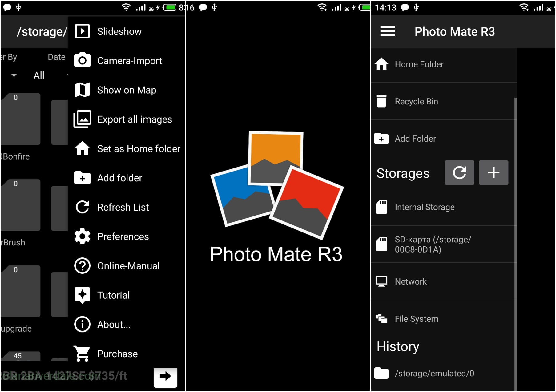This screenshot has height=392, width=556.
Task: Click the Add Folder label in the drawer
Action: [415, 139]
